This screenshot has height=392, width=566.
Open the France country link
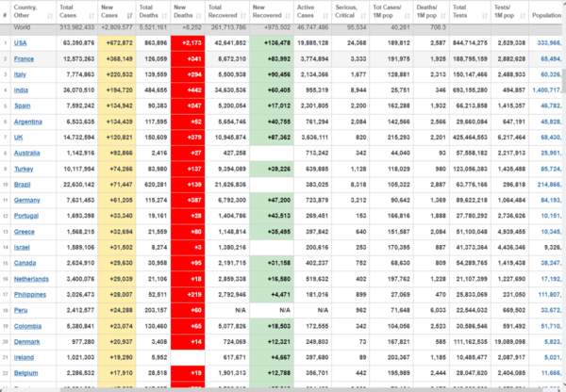24,58
